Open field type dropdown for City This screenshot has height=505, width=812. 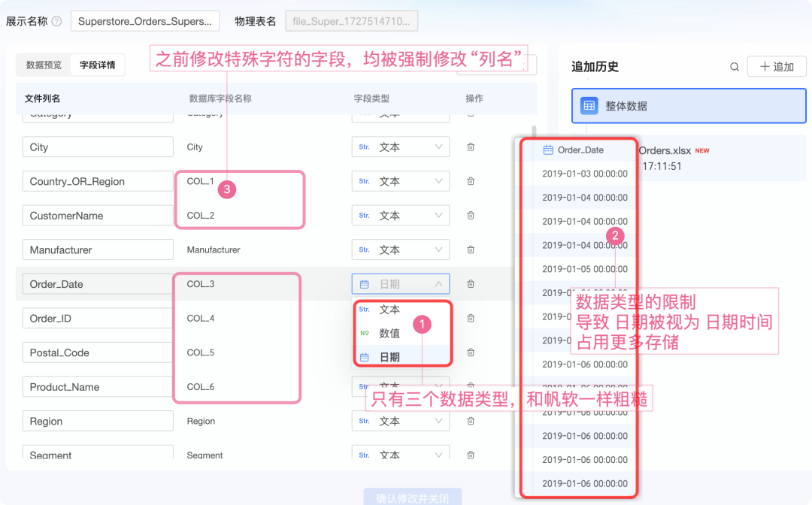400,147
